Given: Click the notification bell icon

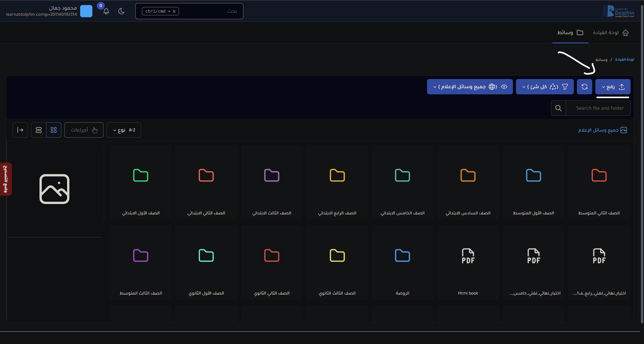Looking at the screenshot, I should coord(106,12).
